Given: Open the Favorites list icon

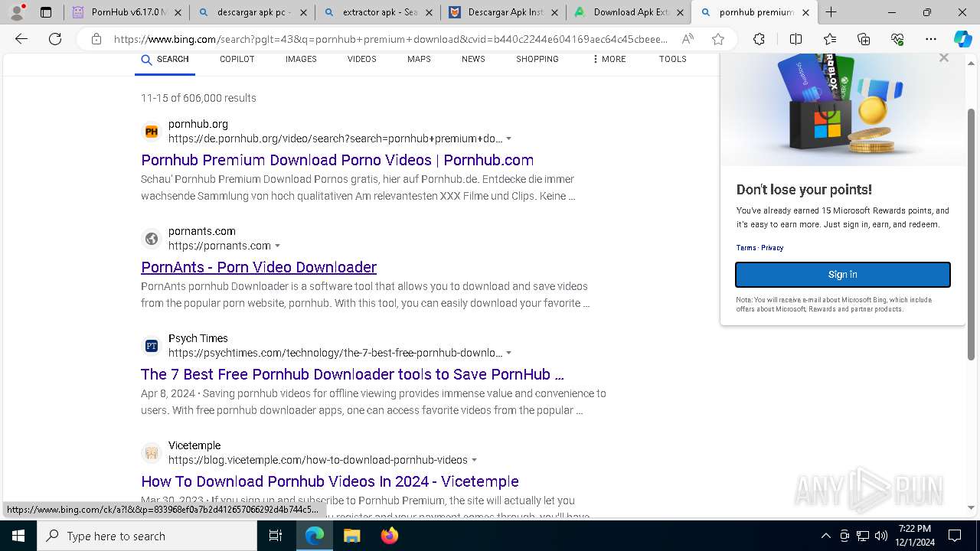Looking at the screenshot, I should pyautogui.click(x=830, y=39).
